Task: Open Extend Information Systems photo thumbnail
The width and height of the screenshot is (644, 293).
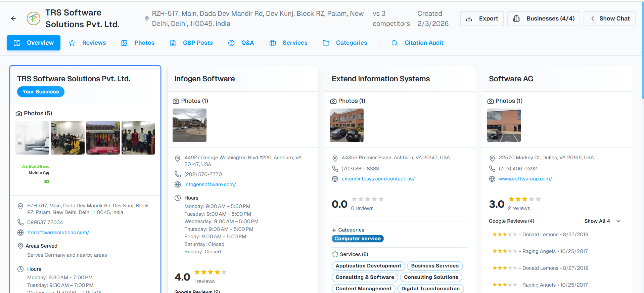Action: [347, 125]
